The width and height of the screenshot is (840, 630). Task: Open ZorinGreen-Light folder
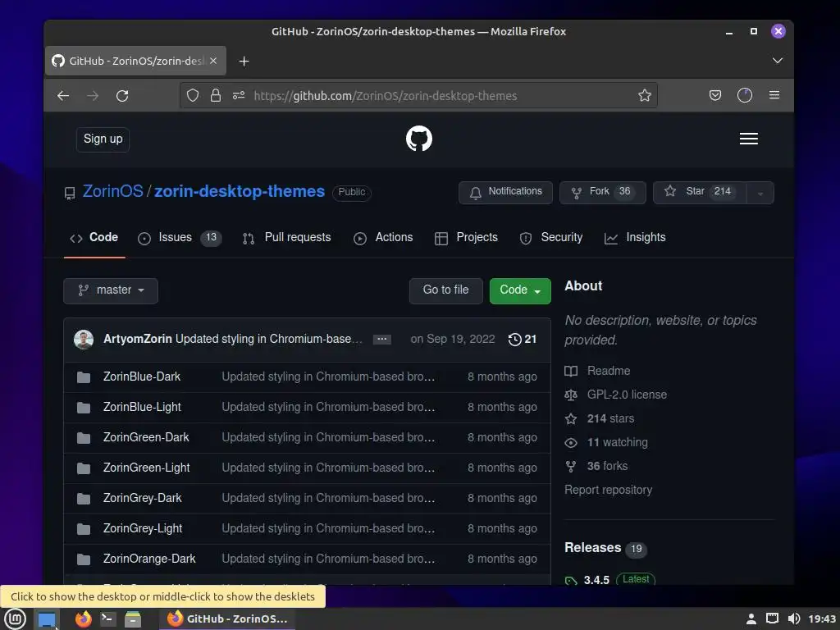(x=146, y=468)
